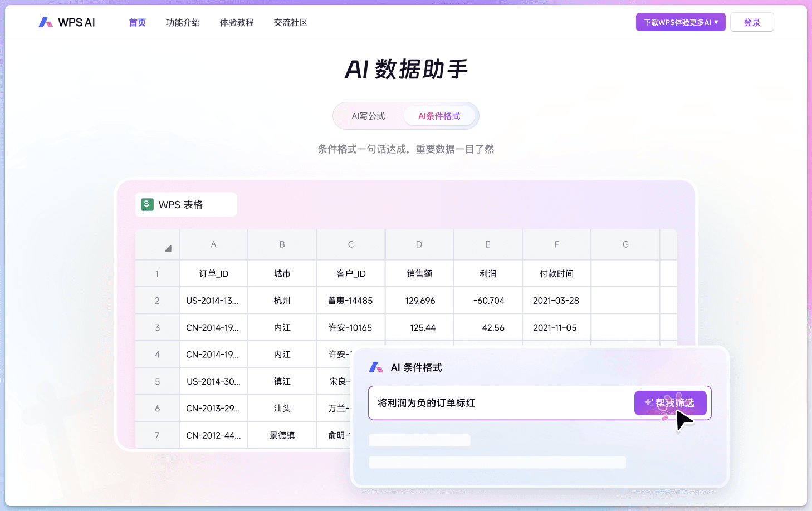Open the 首页 nav item
Screen dimensions: 812x511
coord(138,23)
